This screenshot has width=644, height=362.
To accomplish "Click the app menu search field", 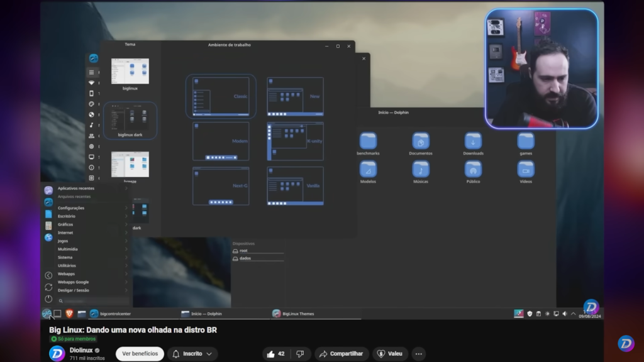I will 93,301.
